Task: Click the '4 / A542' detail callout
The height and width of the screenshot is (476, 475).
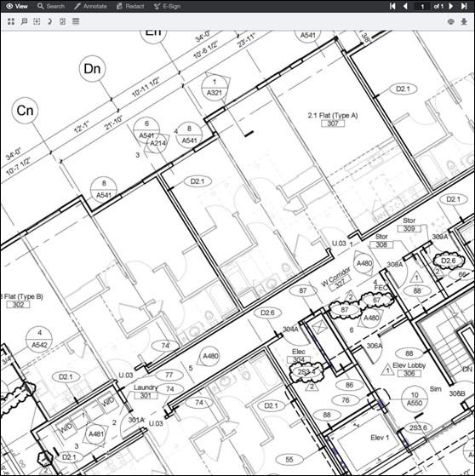Action: point(39,340)
